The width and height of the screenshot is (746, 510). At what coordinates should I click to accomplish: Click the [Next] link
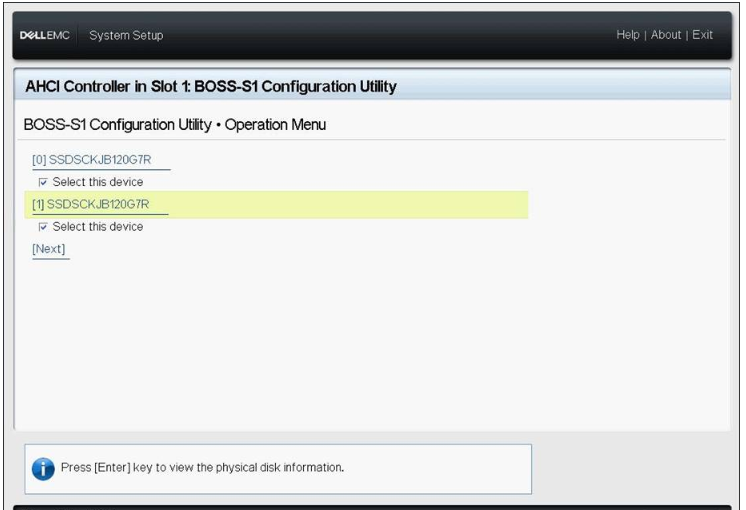[49, 249]
